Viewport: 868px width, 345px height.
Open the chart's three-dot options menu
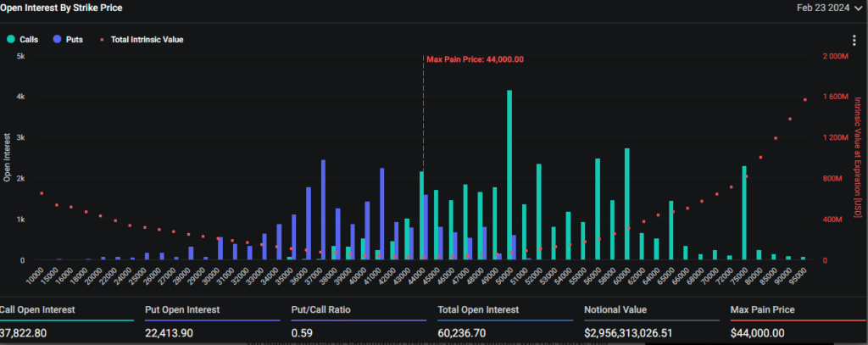(855, 41)
